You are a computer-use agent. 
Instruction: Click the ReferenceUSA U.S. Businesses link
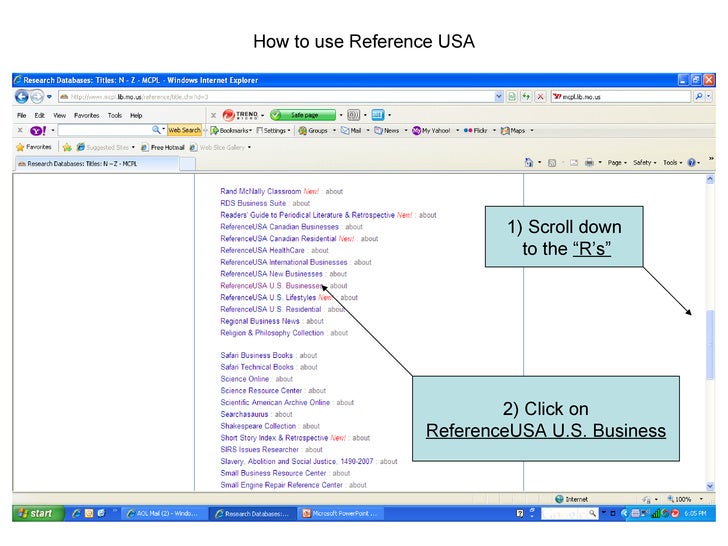[x=271, y=286]
